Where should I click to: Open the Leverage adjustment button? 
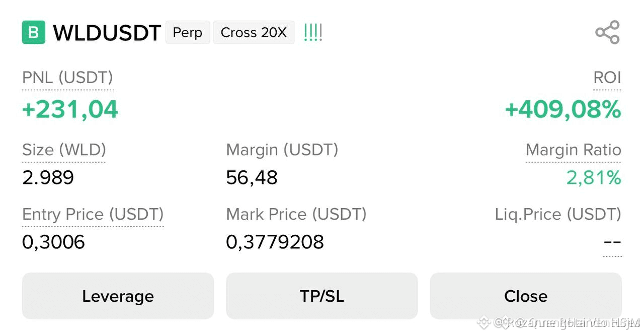118,296
